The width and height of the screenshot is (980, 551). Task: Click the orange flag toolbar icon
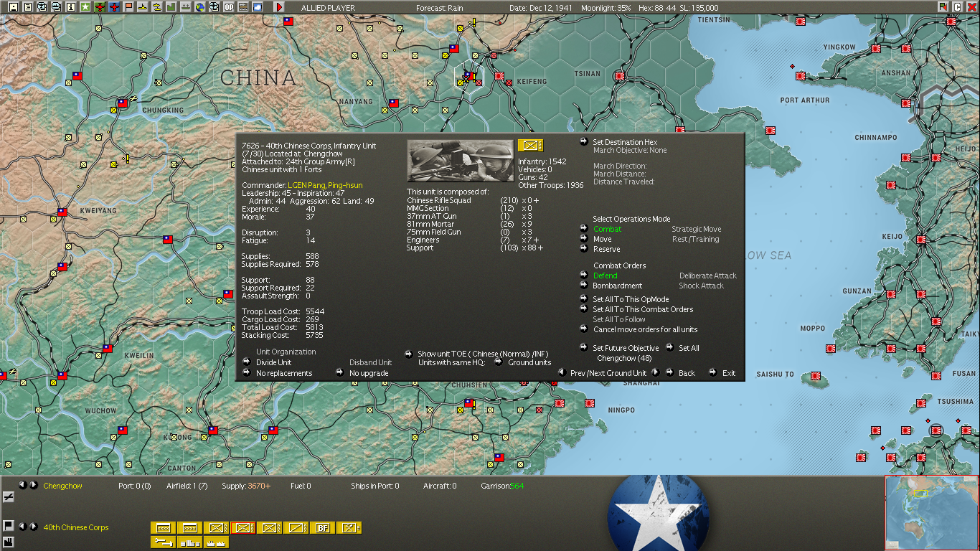[128, 7]
